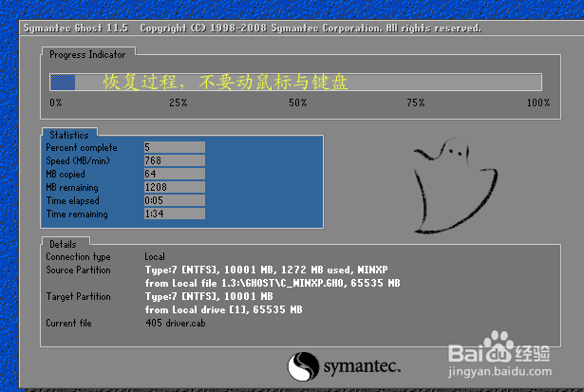Viewport: 584px width, 392px height.
Task: Click the Symantec copyright notice in title bar
Action: click(311, 28)
